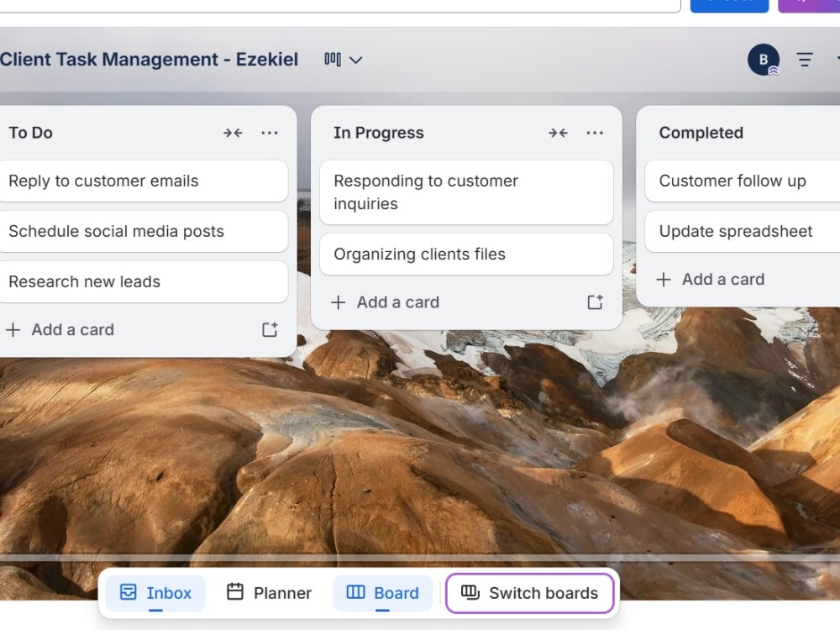Open the Customer follow up card
Viewport: 840px width, 630px height.
(x=743, y=181)
